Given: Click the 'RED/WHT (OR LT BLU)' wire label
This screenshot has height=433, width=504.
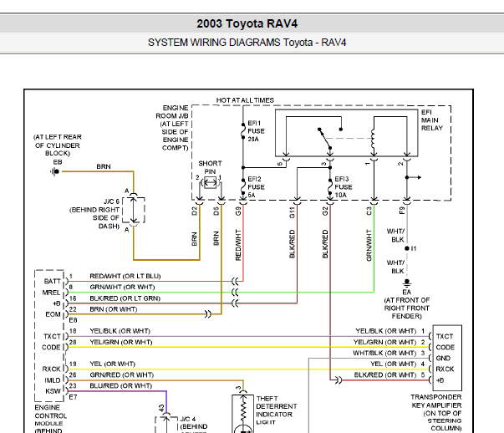Looking at the screenshot, I should pyautogui.click(x=125, y=276).
